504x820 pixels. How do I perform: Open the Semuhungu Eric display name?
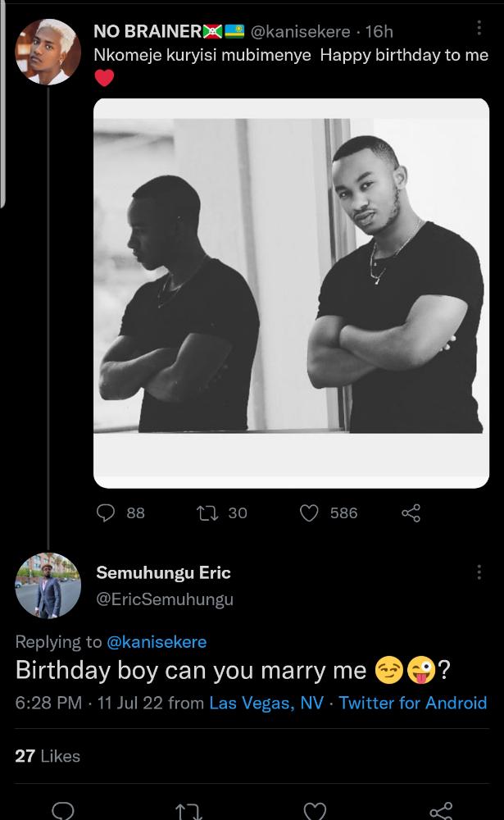click(163, 572)
